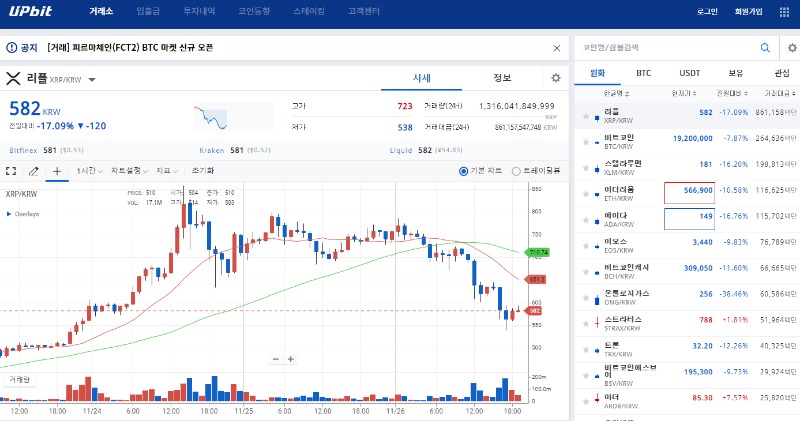
Task: Switch to 시세 tab
Action: (x=421, y=78)
